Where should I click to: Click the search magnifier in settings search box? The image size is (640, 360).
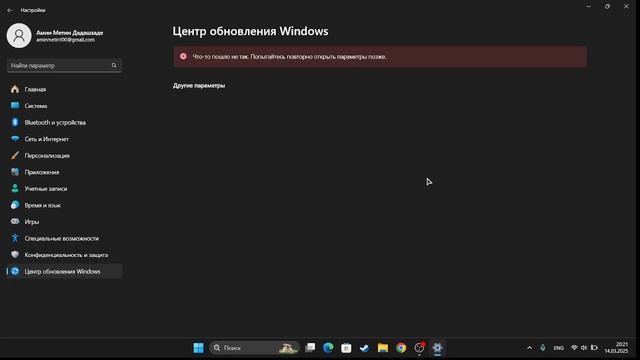click(x=114, y=65)
